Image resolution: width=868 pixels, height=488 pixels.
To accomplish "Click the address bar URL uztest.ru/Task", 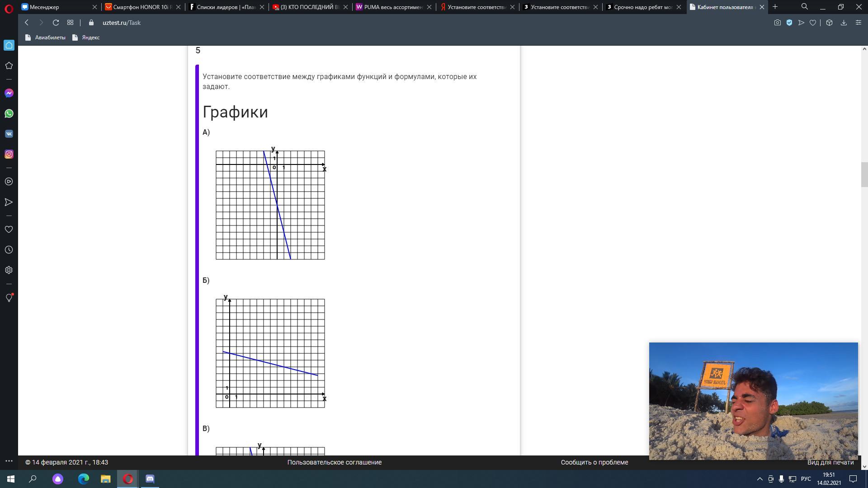I will click(122, 23).
